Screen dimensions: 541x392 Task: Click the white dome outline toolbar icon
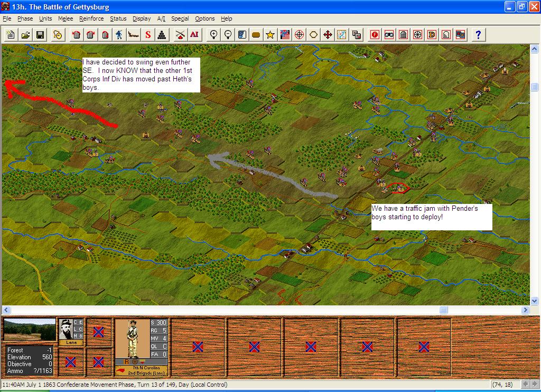(x=446, y=34)
